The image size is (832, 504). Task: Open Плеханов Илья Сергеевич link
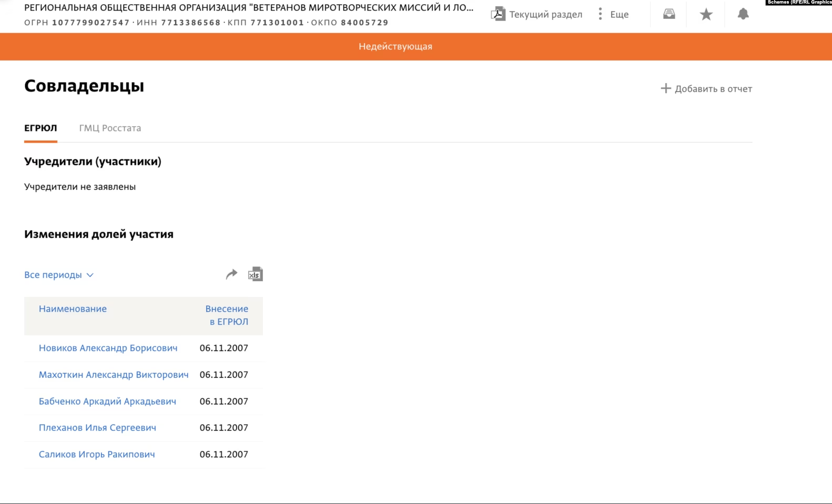(97, 428)
